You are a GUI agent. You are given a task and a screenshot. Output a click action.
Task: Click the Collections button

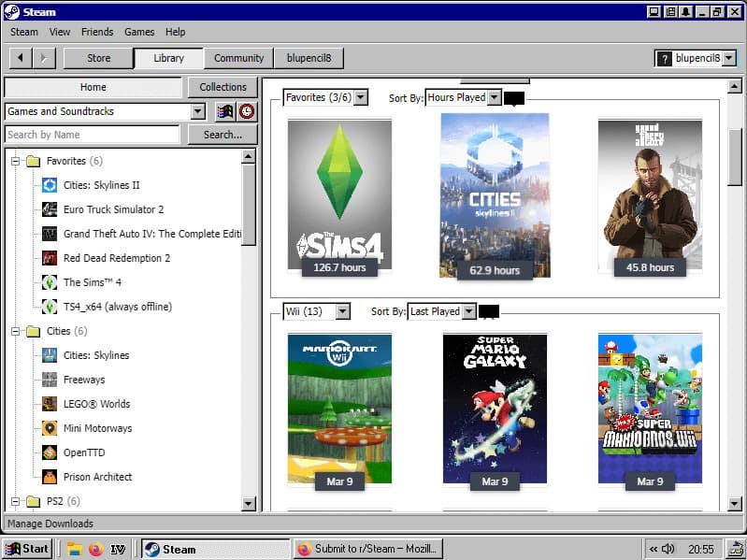[x=223, y=87]
